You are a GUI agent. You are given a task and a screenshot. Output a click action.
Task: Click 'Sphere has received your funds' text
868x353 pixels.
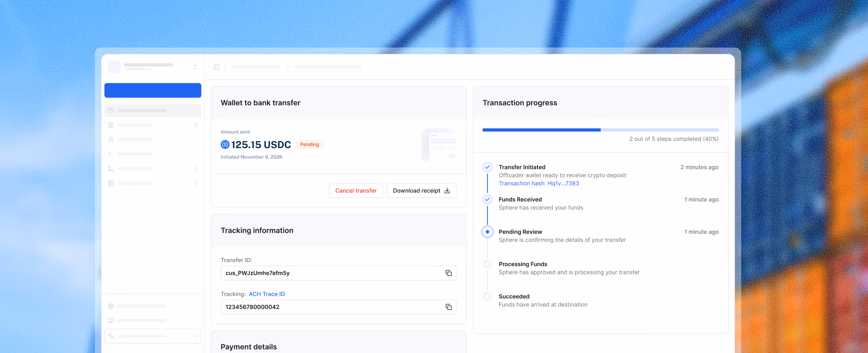point(541,208)
